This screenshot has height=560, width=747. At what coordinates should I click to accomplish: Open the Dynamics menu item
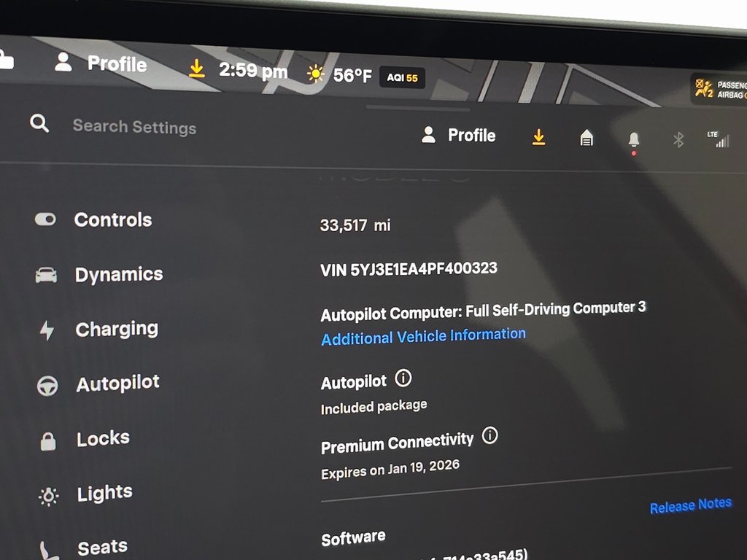point(118,274)
